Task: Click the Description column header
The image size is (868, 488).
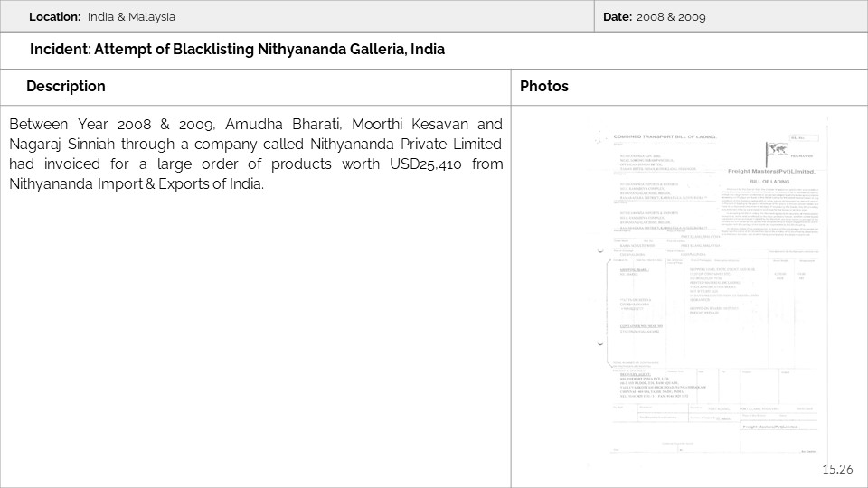Action: (x=66, y=87)
